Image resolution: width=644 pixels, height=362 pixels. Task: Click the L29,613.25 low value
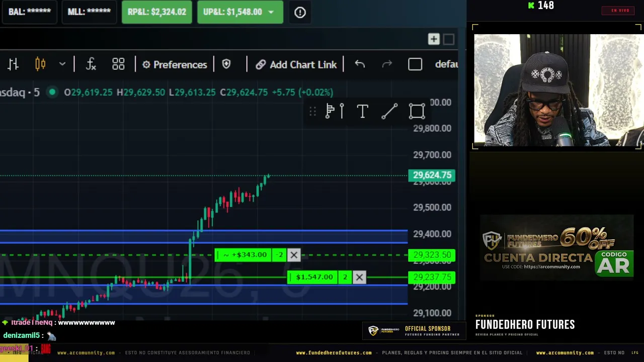point(192,93)
